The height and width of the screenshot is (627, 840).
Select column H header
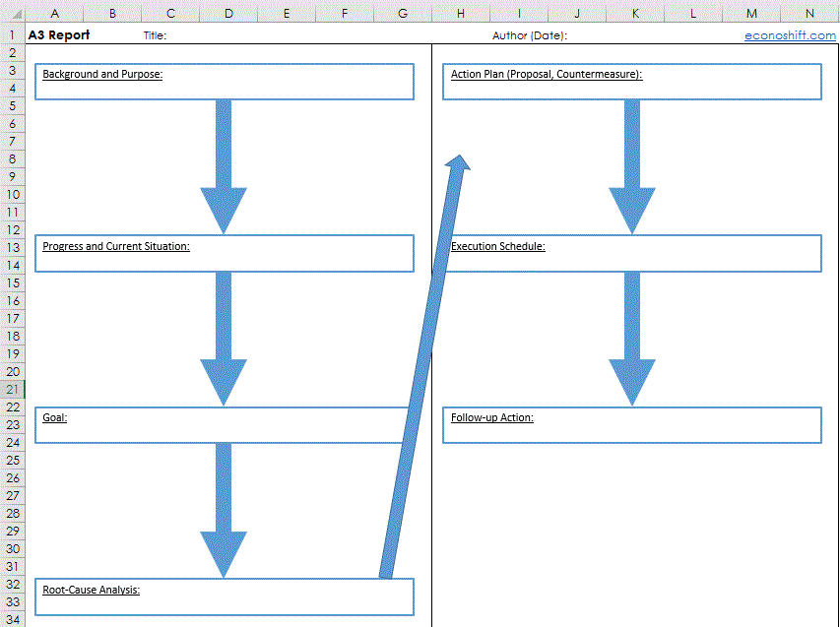pyautogui.click(x=461, y=14)
